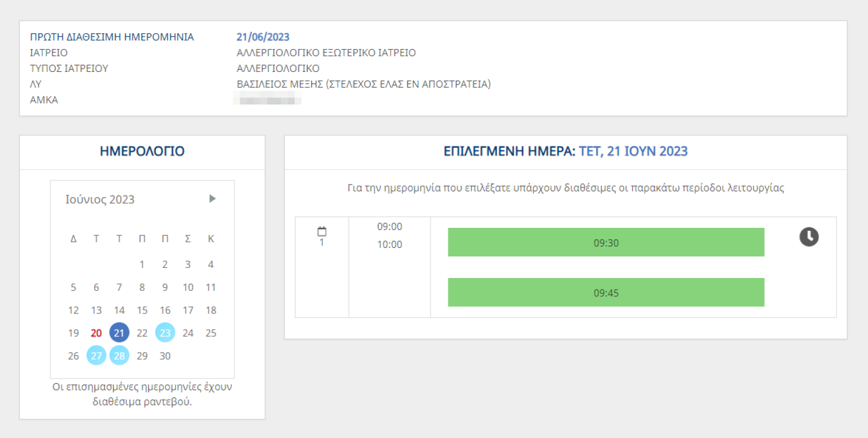Viewport: 868px width, 438px height.
Task: Click calendar day 12
Action: click(73, 310)
